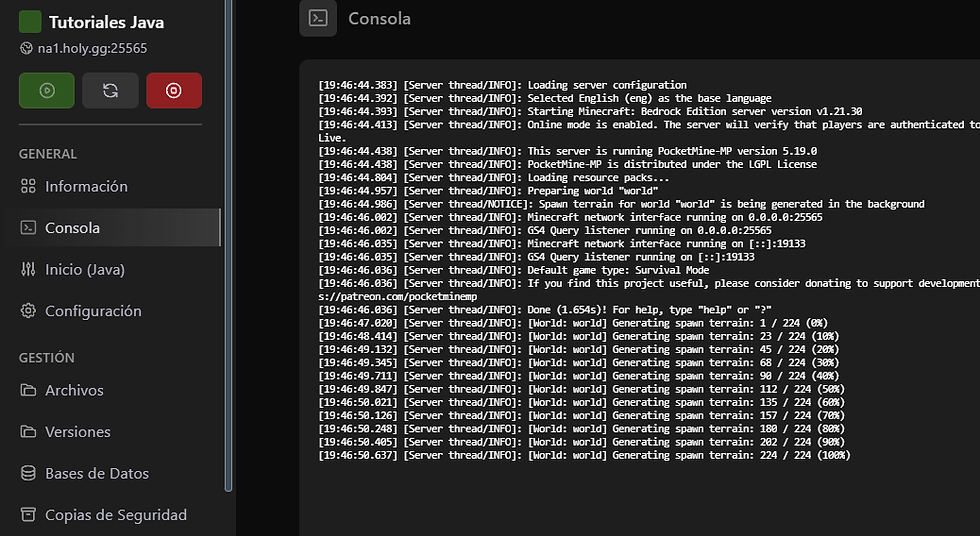Click the Inicio (Java) sliders icon

click(x=28, y=269)
